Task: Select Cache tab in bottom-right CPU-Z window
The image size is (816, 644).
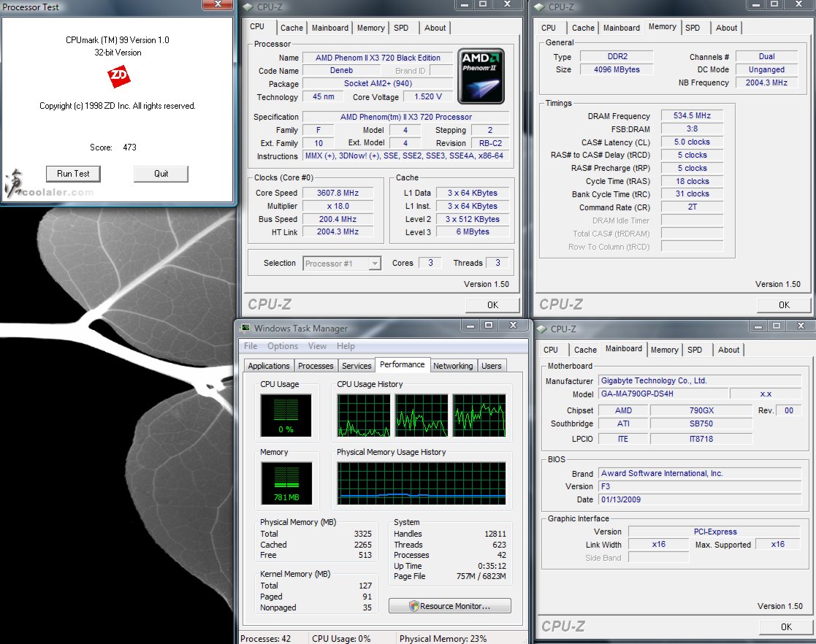Action: [585, 350]
